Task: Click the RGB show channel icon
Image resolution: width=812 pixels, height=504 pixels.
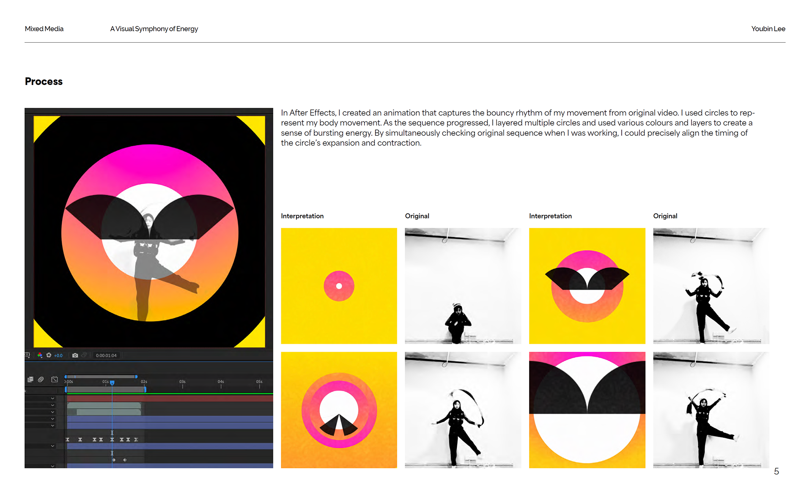Action: [x=40, y=355]
